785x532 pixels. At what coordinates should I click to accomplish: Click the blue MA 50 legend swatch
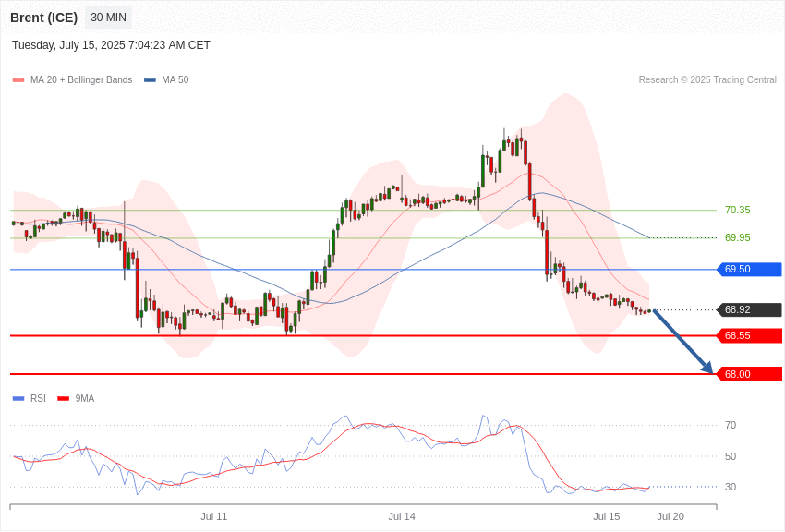pyautogui.click(x=151, y=80)
